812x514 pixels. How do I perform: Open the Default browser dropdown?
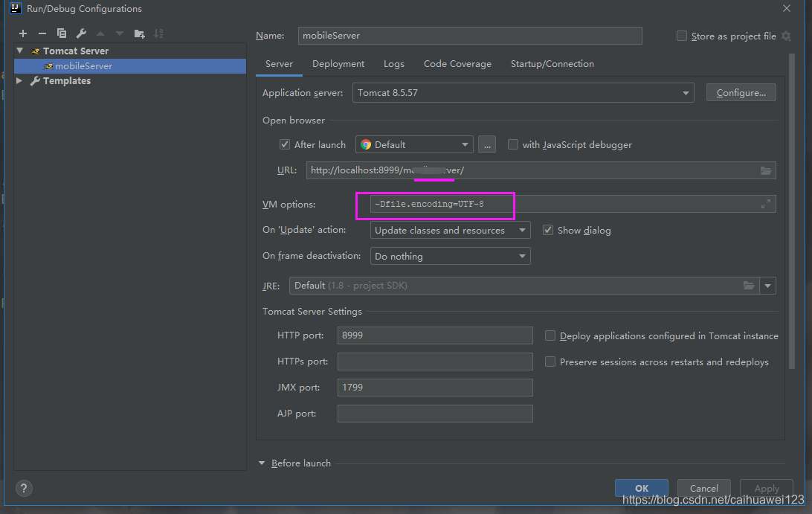tap(414, 144)
